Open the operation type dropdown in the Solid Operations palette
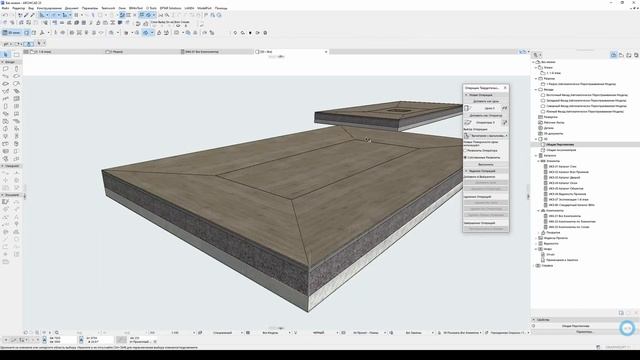 486,136
